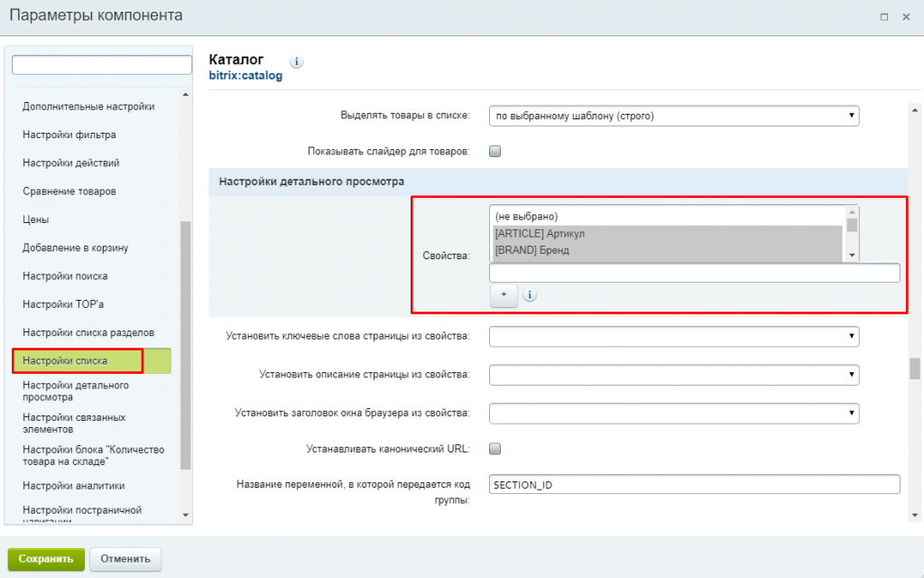Click Свойства list scroll down arrow

tap(852, 256)
